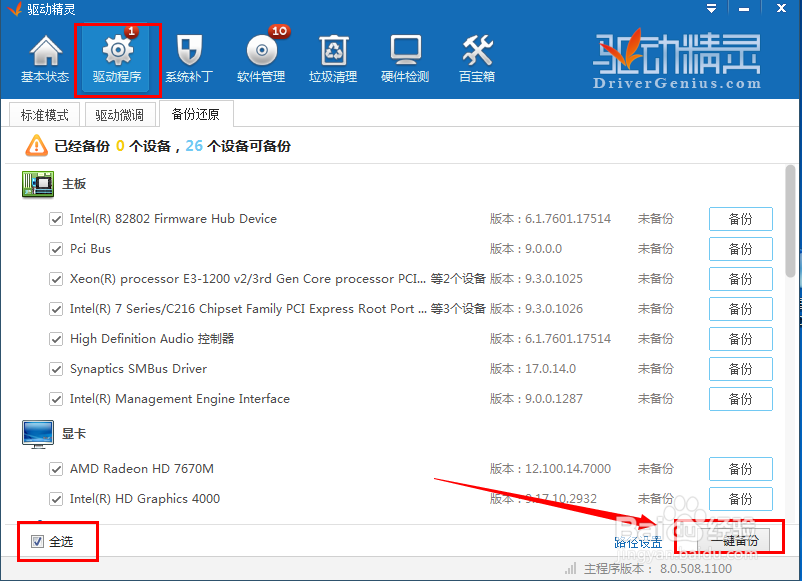The width and height of the screenshot is (802, 581).
Task: Click 备份 for High Definition Audio 控制器
Action: tap(741, 339)
